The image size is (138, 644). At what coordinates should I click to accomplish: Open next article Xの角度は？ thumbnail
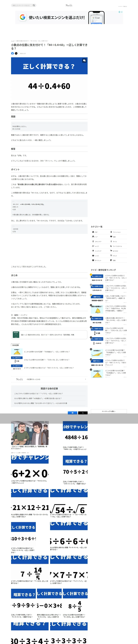coord(17,352)
